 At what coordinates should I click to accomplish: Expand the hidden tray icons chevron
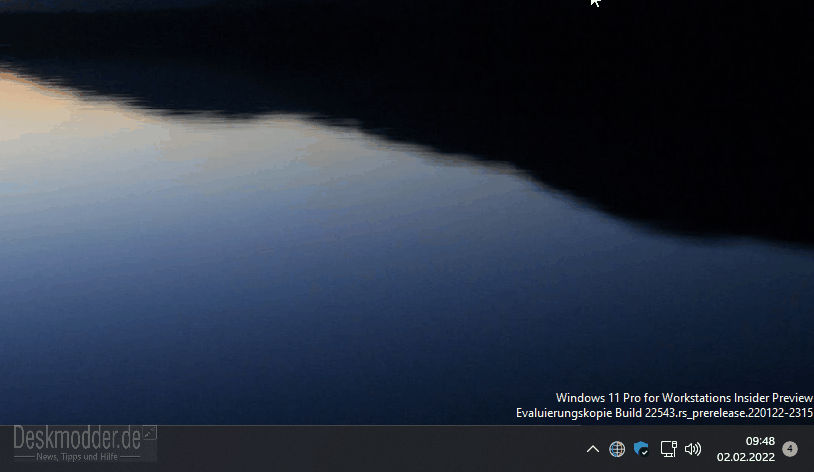592,449
